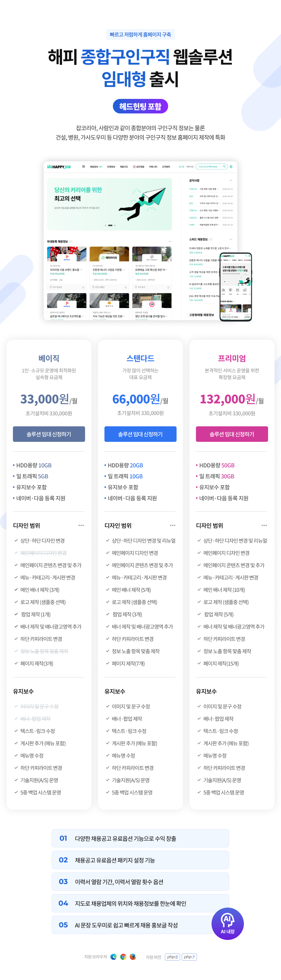Viewport: 281px width, 980px height.
Task: Click the banner carousel dot indicator
Action: point(110,225)
